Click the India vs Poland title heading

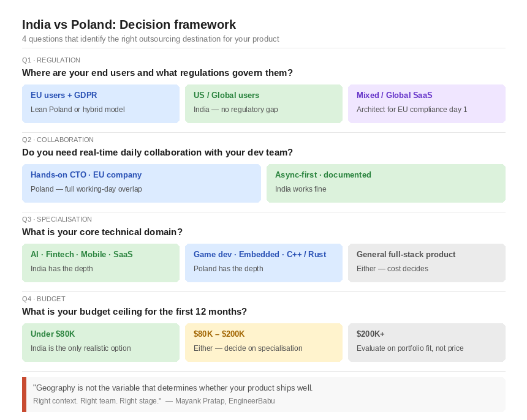tap(129, 24)
